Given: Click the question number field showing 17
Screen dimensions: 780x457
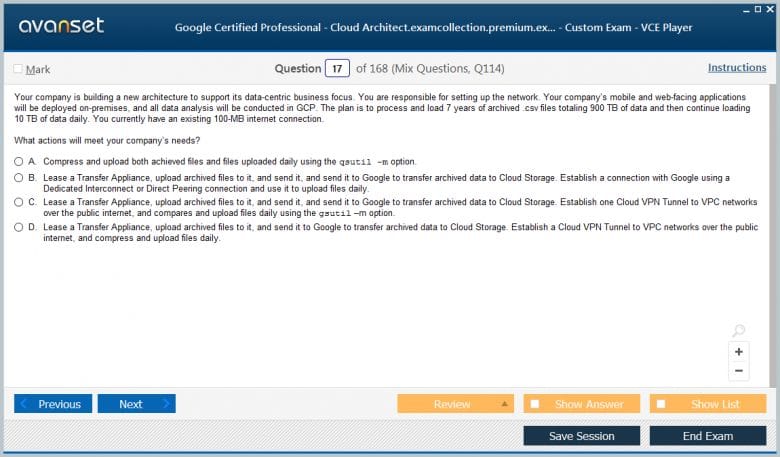Looking at the screenshot, I should coord(337,69).
